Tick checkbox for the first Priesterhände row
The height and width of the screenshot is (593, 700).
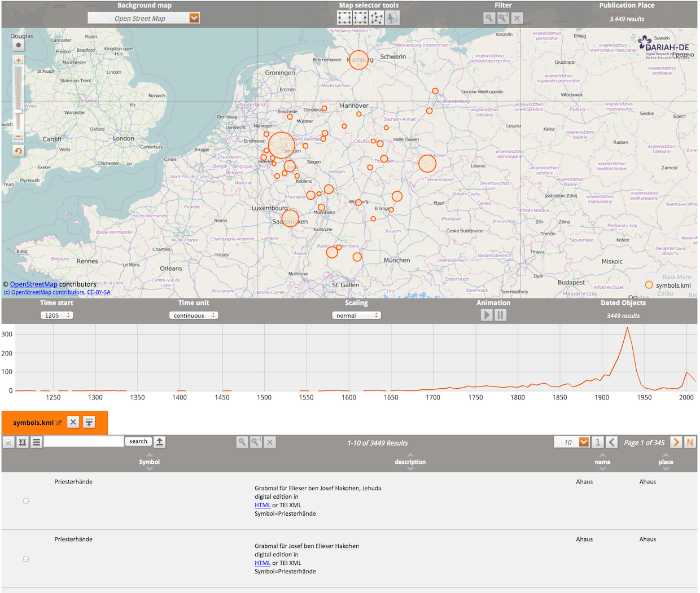coord(26,501)
